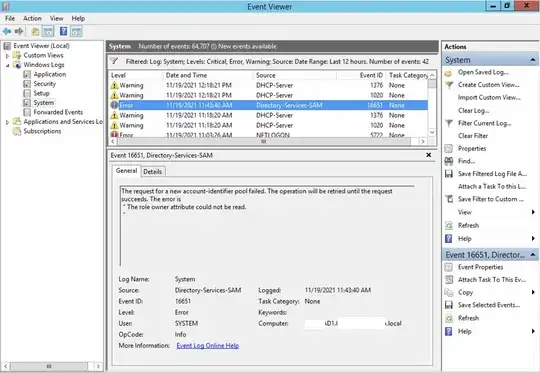Select the Forwarded Events log

(x=58, y=112)
